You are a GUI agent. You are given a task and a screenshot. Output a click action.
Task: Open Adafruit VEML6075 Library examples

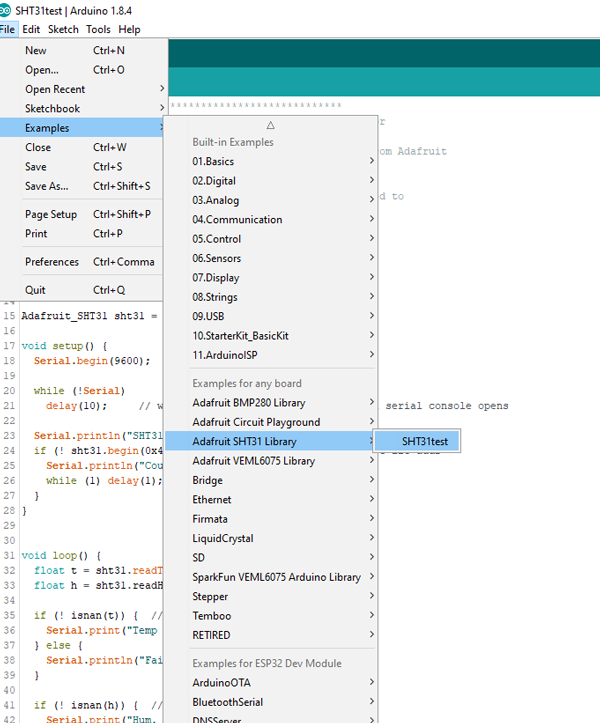pos(271,461)
